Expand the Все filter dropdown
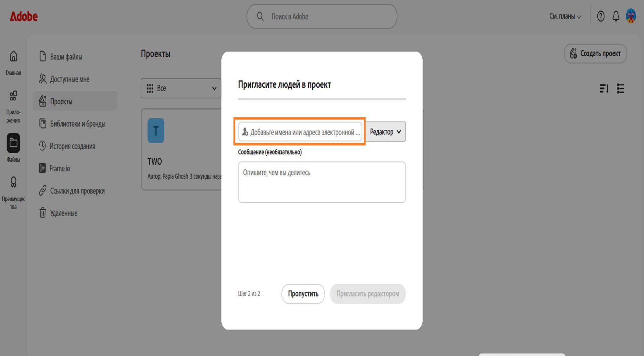 click(181, 88)
